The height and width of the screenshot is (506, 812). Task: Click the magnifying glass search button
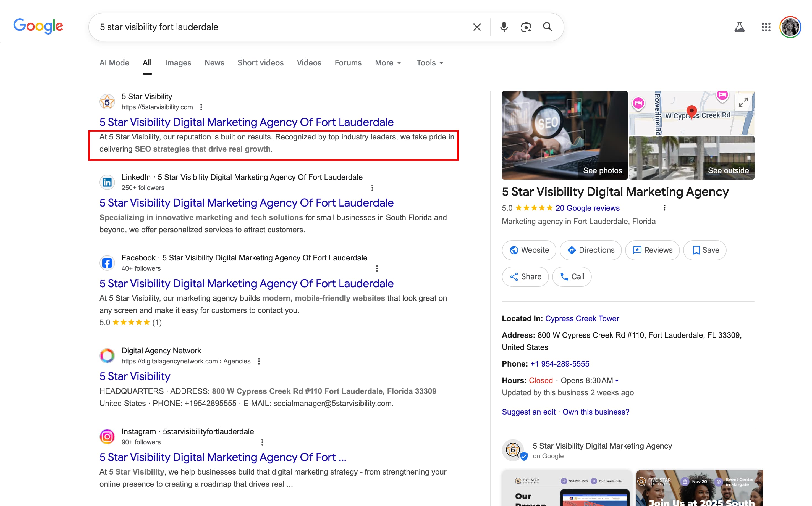click(x=548, y=27)
